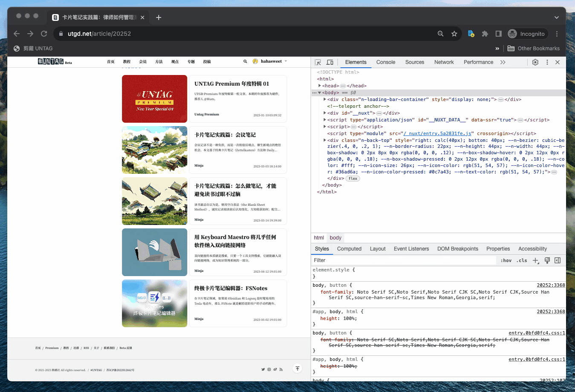Click the Twitter icon in the footer
The width and height of the screenshot is (575, 392).
pos(263,369)
